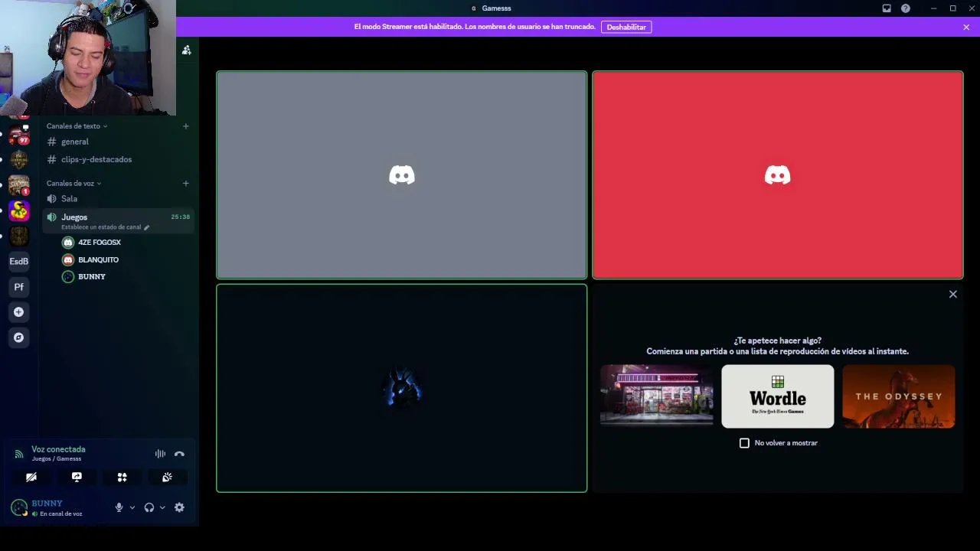
Task: Click the Voz conectada status text
Action: 58,449
